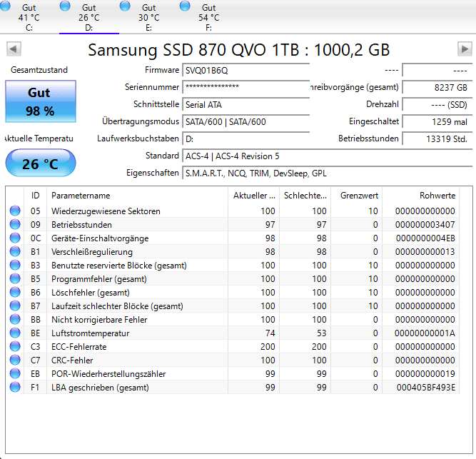Select the LBA geschrieben (gesamt) parameter name
The width and height of the screenshot is (476, 459).
pos(100,388)
